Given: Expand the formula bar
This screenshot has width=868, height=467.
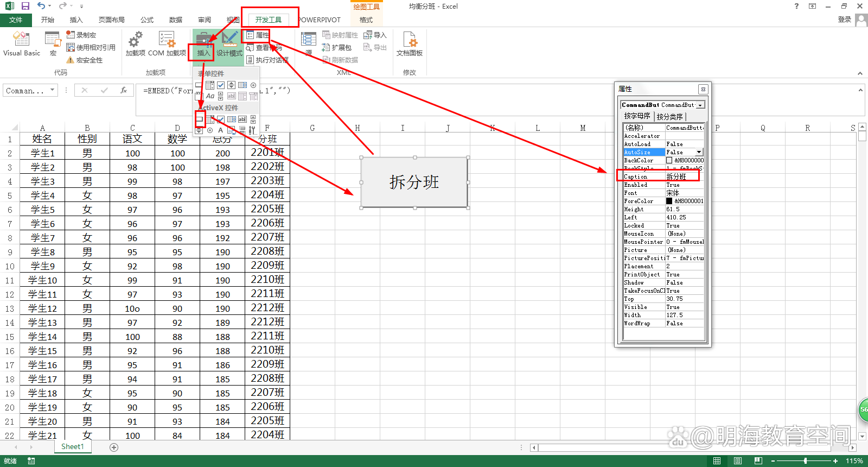Looking at the screenshot, I should pyautogui.click(x=860, y=90).
